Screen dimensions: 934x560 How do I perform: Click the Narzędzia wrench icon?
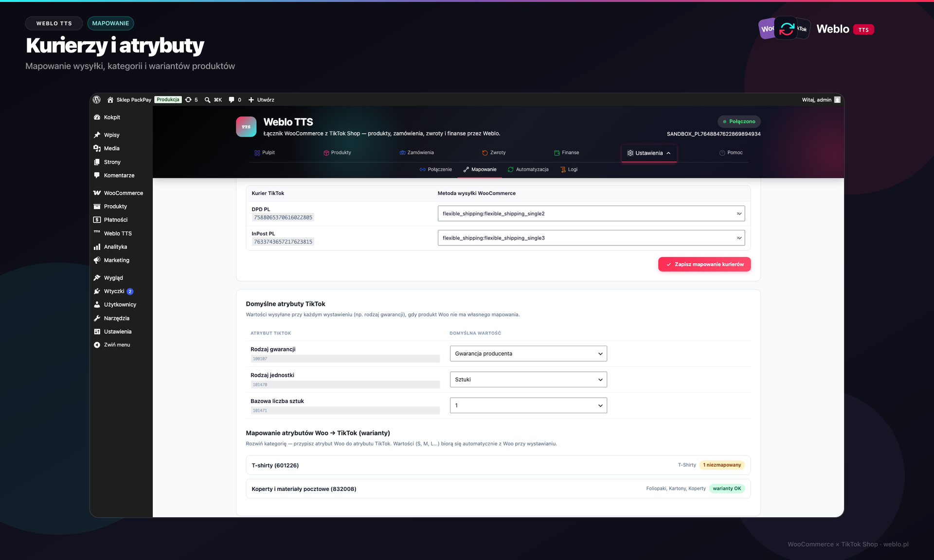point(97,318)
